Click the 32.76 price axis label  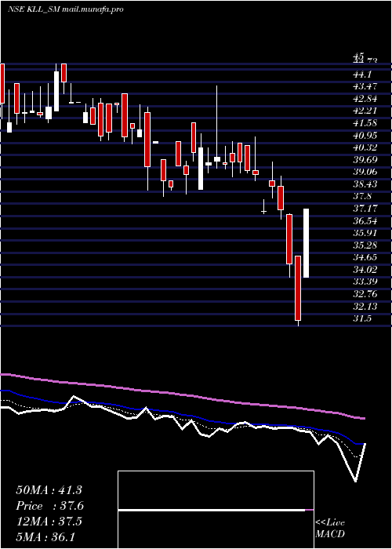coord(365,294)
